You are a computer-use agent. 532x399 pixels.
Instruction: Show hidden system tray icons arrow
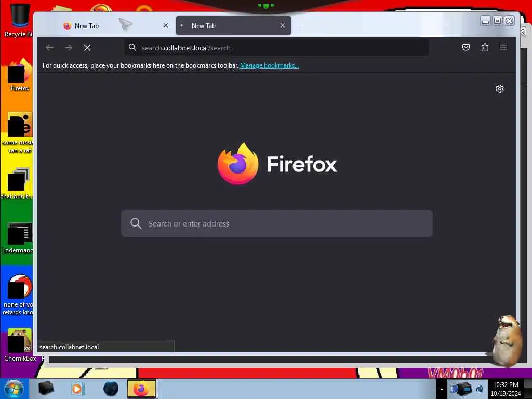442,389
